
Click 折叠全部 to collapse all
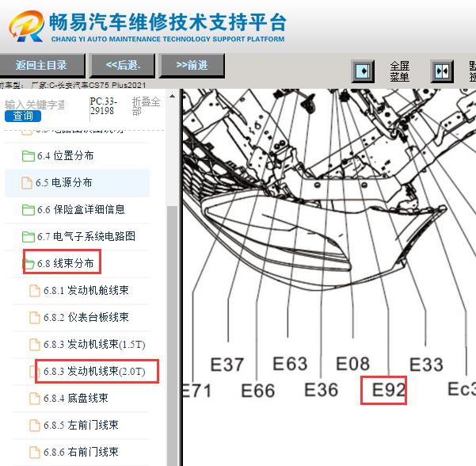pyautogui.click(x=146, y=106)
